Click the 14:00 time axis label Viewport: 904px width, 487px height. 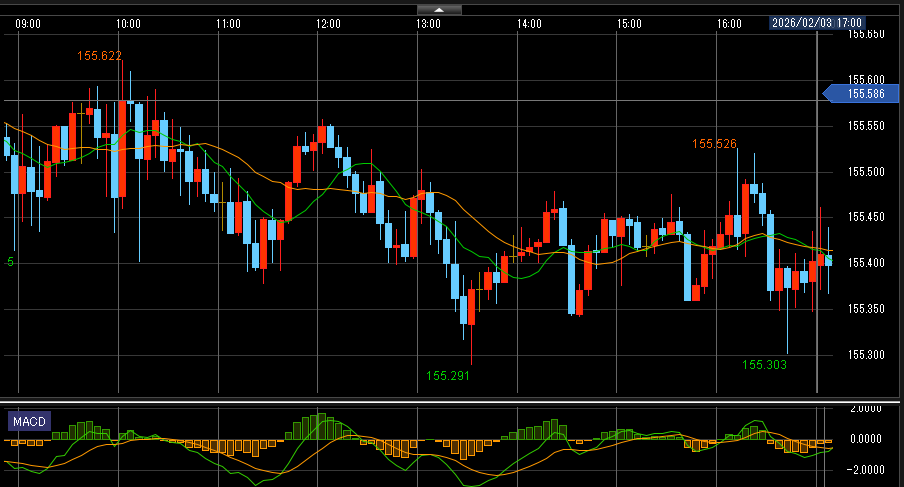click(x=529, y=23)
